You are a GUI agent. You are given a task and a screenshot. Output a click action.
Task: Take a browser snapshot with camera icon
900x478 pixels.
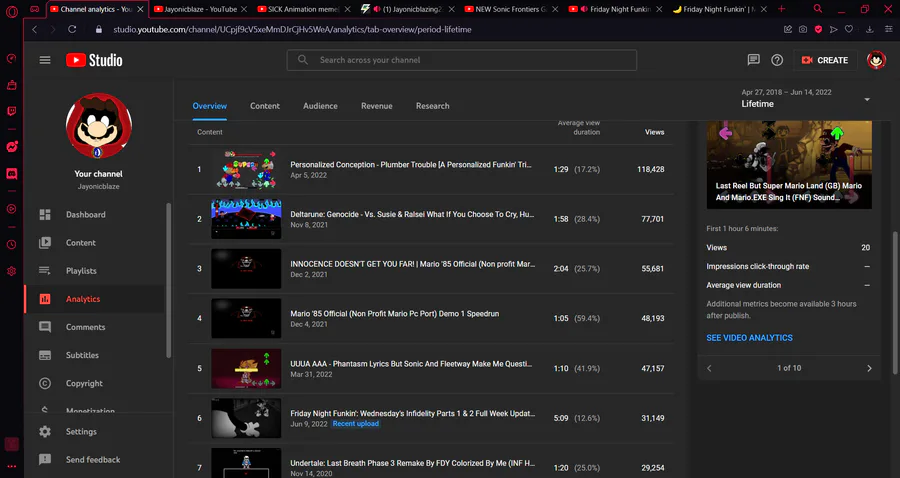(803, 29)
